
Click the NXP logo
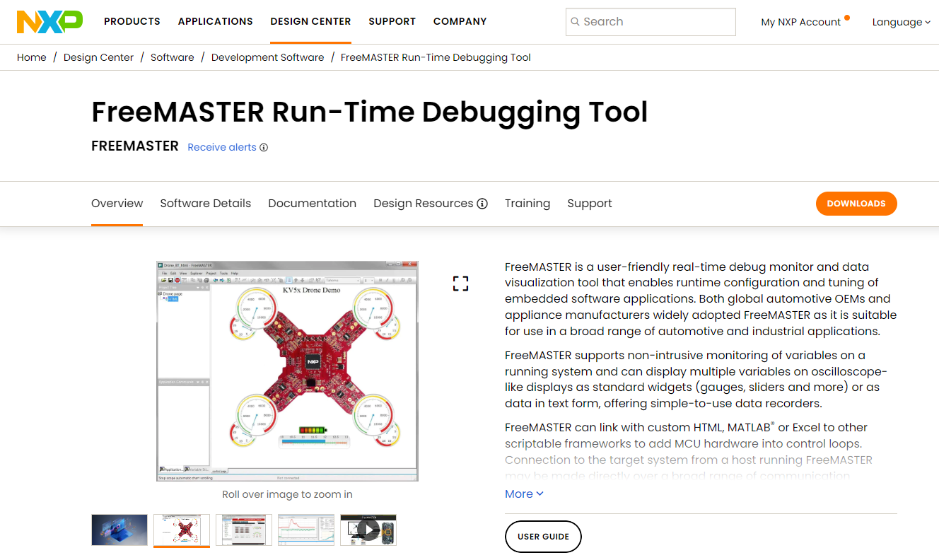coord(49,22)
